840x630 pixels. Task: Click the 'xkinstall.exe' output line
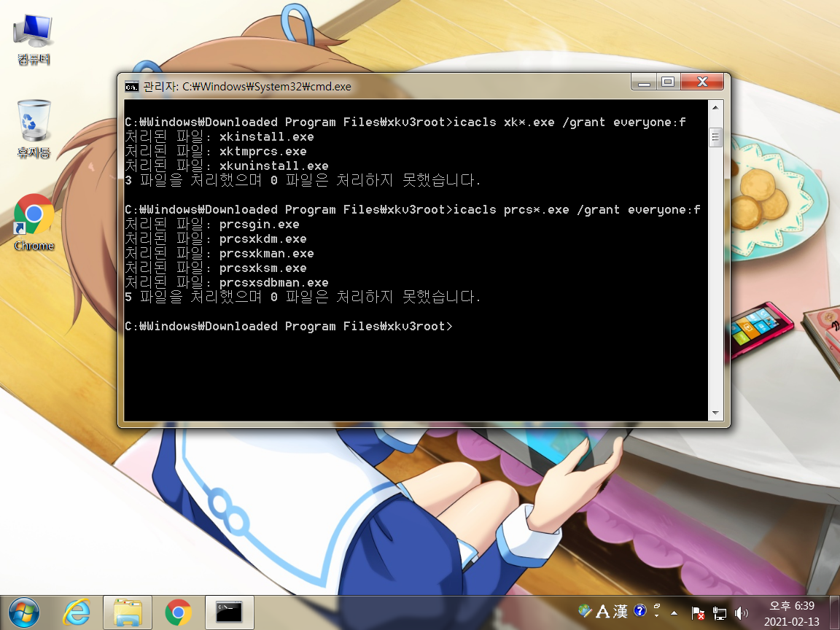tap(219, 136)
